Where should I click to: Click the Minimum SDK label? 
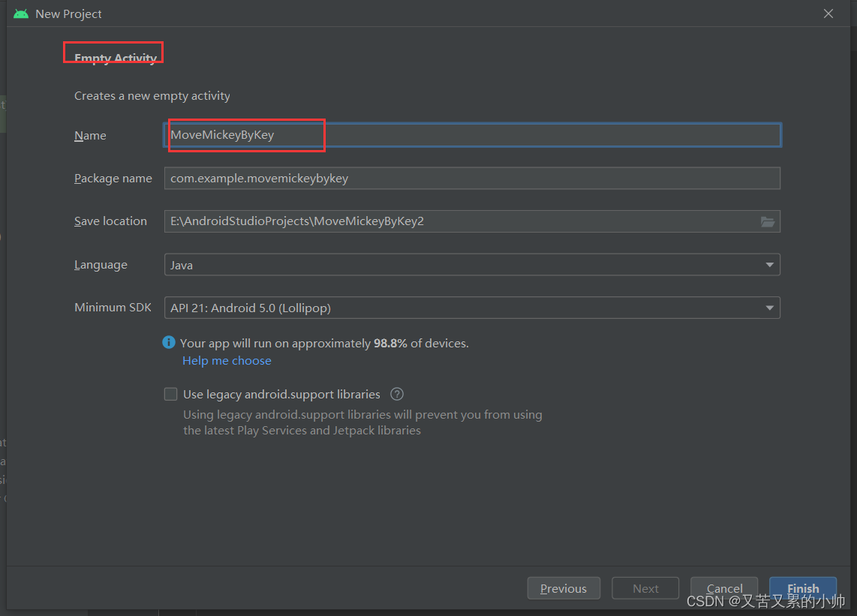point(113,307)
